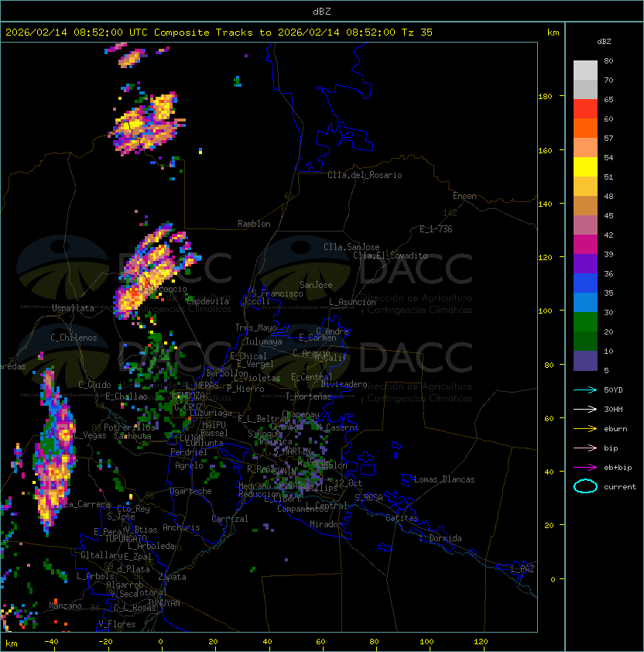Image resolution: width=644 pixels, height=652 pixels.
Task: Click the 'C_Chilenos' map label
Action: (x=74, y=338)
